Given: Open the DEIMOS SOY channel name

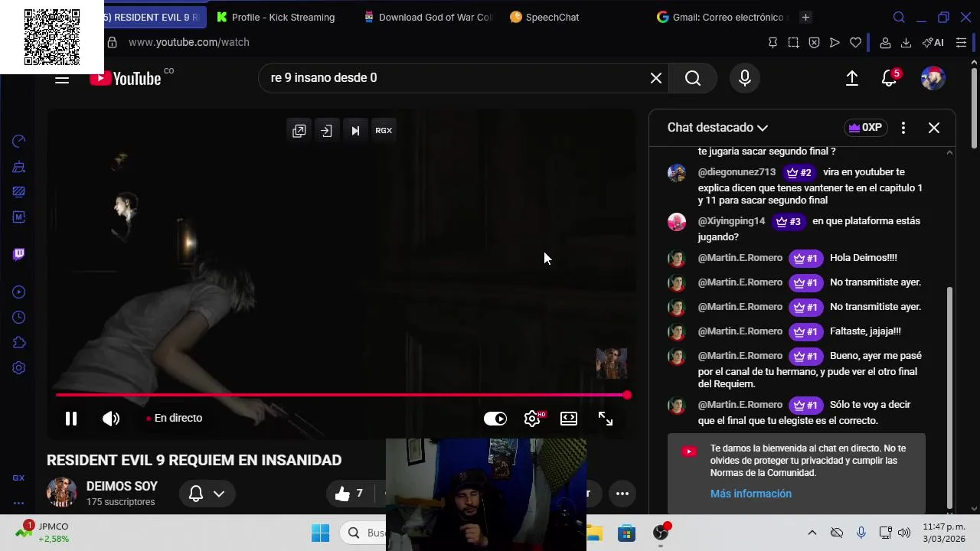Looking at the screenshot, I should click(x=122, y=486).
